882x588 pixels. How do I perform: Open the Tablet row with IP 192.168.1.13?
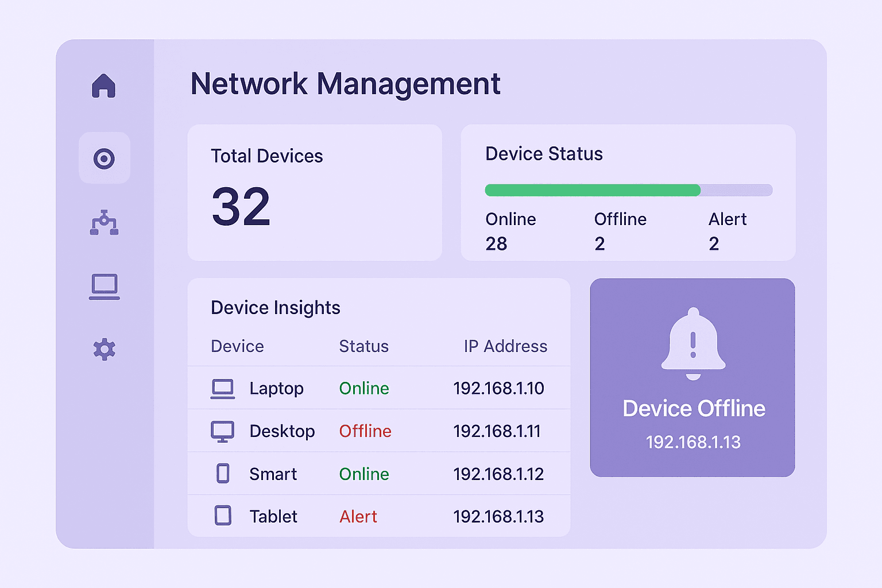click(379, 516)
